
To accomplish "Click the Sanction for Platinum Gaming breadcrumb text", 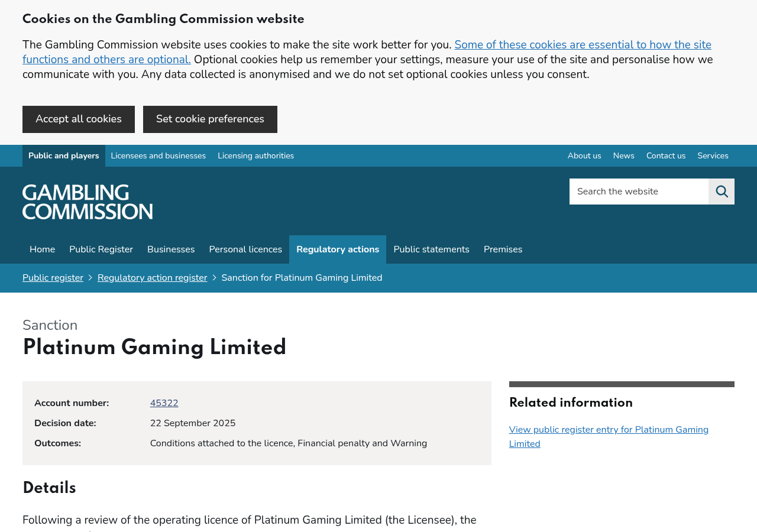I will pyautogui.click(x=302, y=278).
